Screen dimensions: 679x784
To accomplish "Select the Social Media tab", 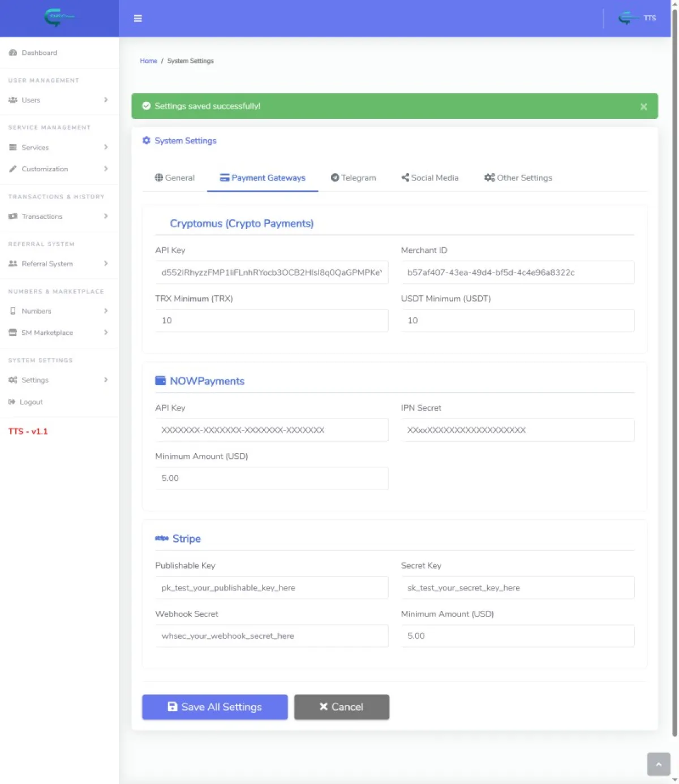I will tap(430, 178).
